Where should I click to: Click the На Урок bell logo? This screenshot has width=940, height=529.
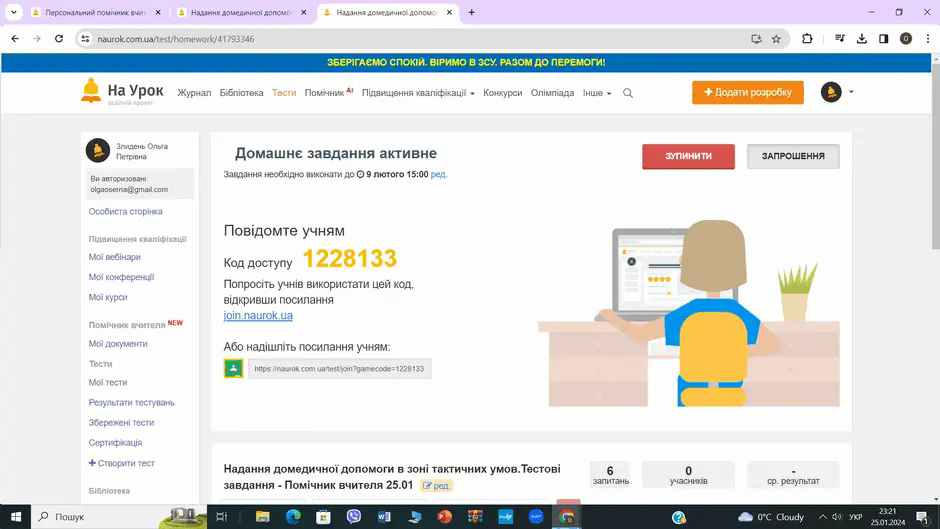point(91,91)
